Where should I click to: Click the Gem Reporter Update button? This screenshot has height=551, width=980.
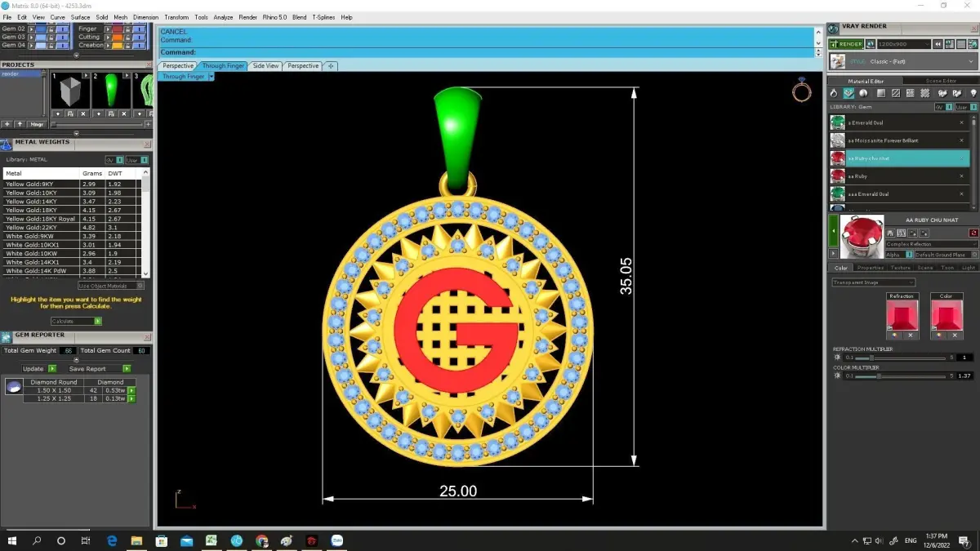tap(39, 369)
